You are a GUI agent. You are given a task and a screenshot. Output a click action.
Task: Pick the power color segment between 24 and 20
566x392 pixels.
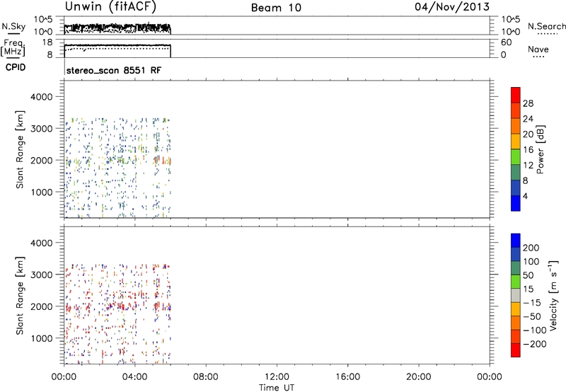pos(516,126)
